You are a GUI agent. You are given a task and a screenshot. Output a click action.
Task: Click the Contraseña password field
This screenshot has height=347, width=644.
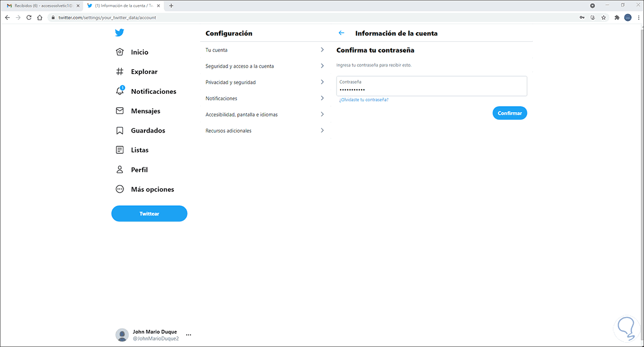tap(431, 86)
